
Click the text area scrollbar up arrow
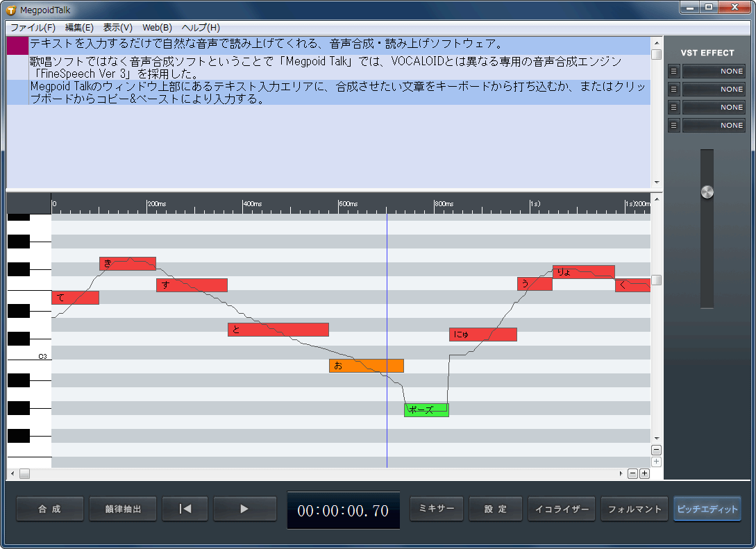(656, 43)
